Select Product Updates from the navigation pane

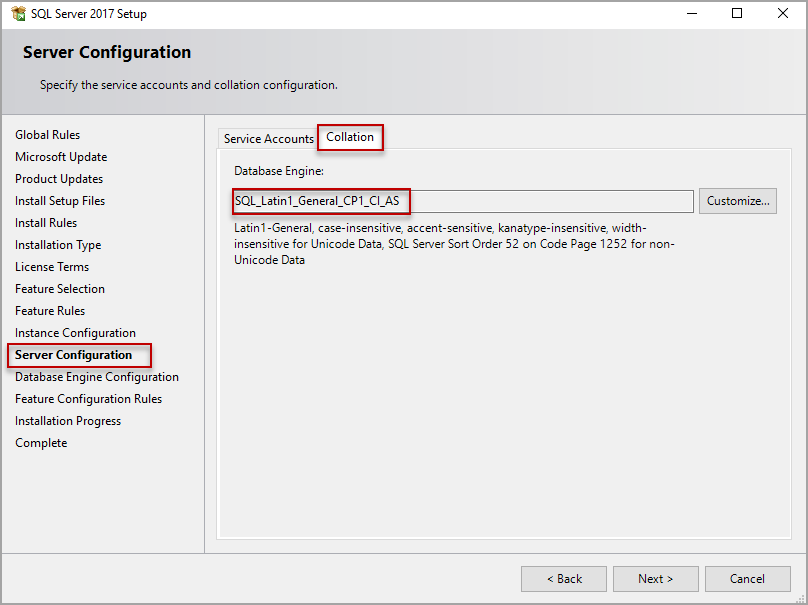[59, 178]
